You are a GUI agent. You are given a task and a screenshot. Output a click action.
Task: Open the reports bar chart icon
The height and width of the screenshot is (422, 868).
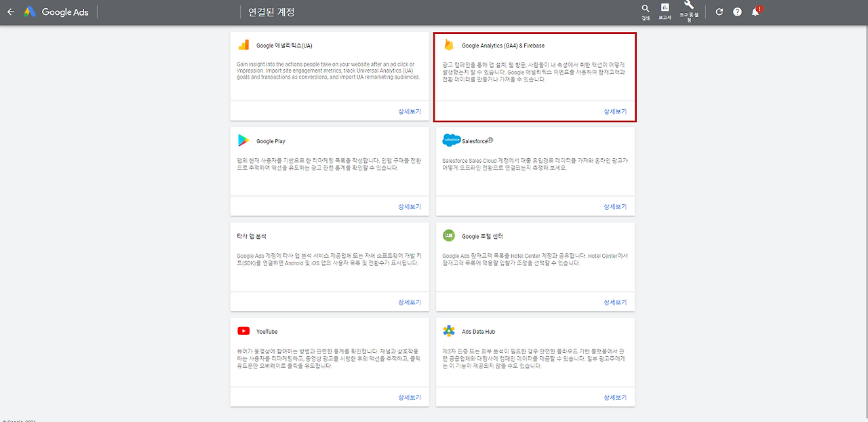point(665,8)
